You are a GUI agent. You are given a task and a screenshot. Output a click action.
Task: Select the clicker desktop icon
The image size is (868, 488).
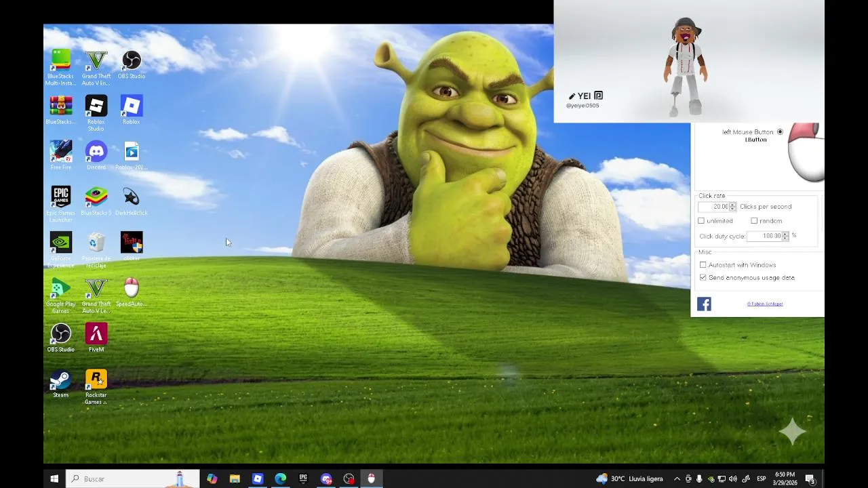click(132, 246)
